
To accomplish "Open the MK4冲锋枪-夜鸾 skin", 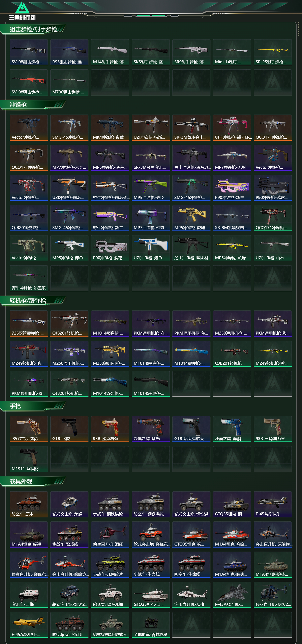I will tap(110, 128).
